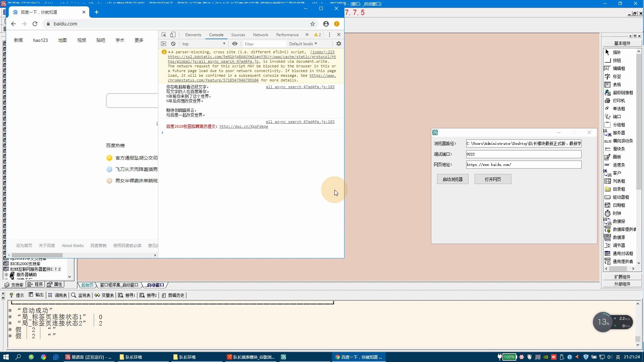Open the dwz.cn recruitment link in console
644x362 pixels.
[244, 126]
